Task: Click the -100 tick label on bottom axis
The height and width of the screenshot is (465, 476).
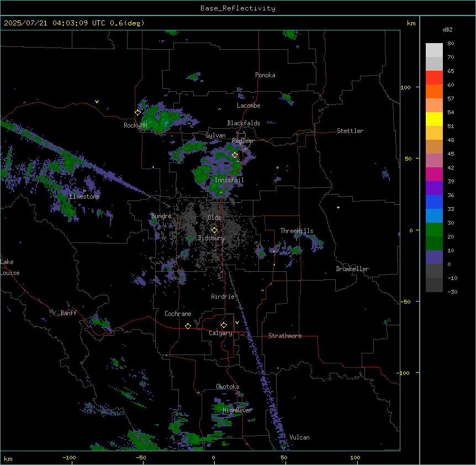Action: click(x=69, y=457)
